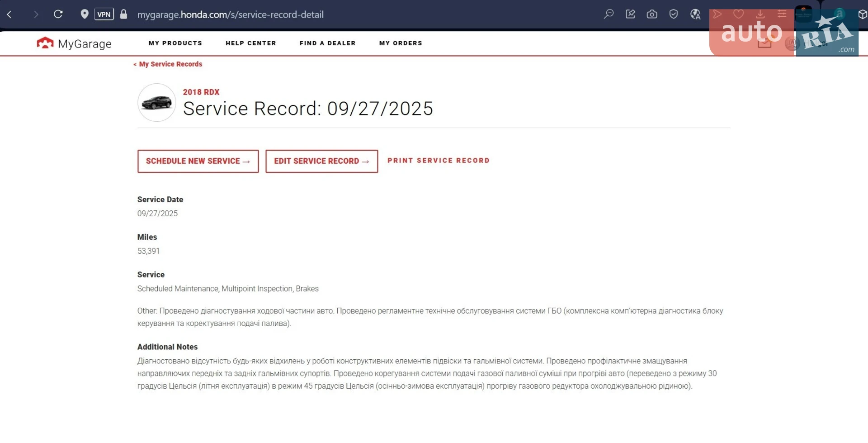This screenshot has width=868, height=443.
Task: Click "Scheduled Maintenance, Multipoint Inspection, Brakes" text
Action: (228, 289)
